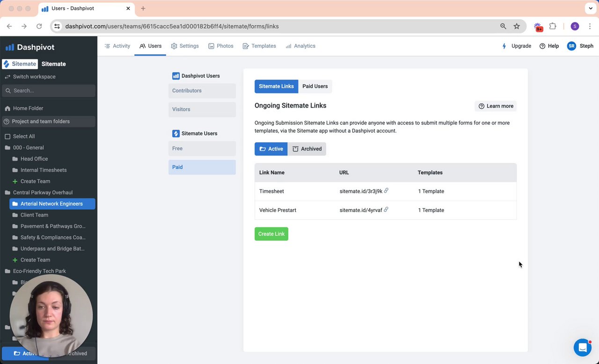Open Free Sitemate users
This screenshot has width=599, height=364.
(202, 148)
